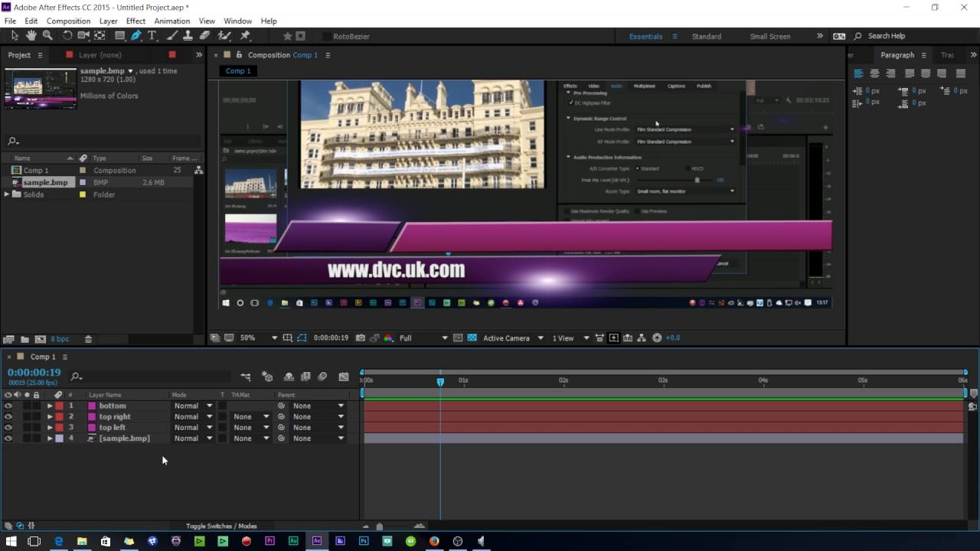Expand the top right layer properties
Image resolution: width=980 pixels, height=551 pixels.
[50, 417]
